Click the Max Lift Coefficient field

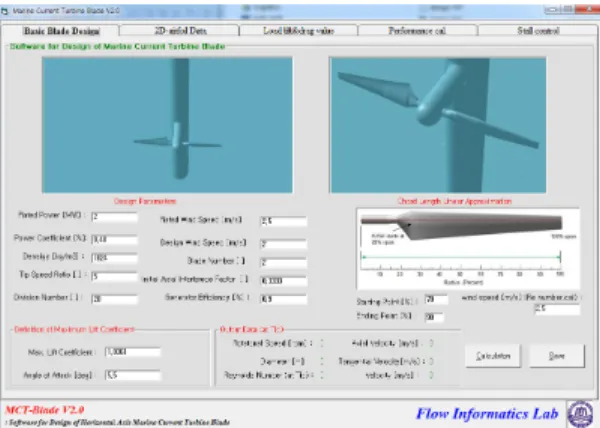click(133, 352)
